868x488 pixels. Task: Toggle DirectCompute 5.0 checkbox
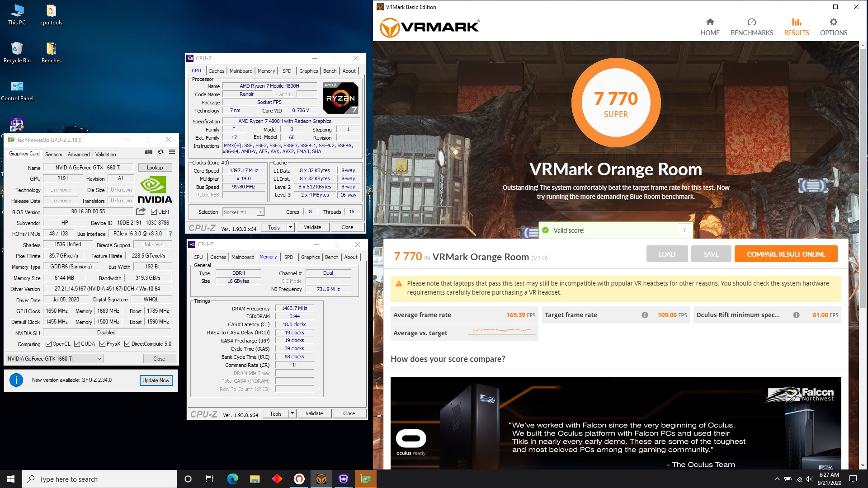click(127, 344)
